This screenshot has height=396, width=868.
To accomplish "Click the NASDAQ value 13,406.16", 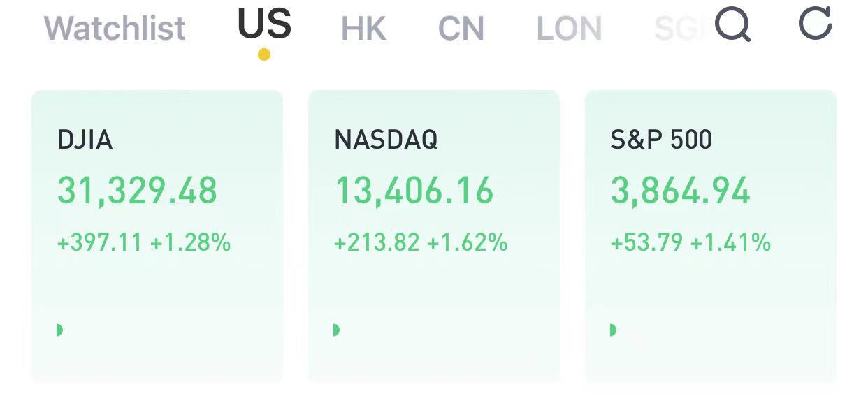I will tap(414, 191).
